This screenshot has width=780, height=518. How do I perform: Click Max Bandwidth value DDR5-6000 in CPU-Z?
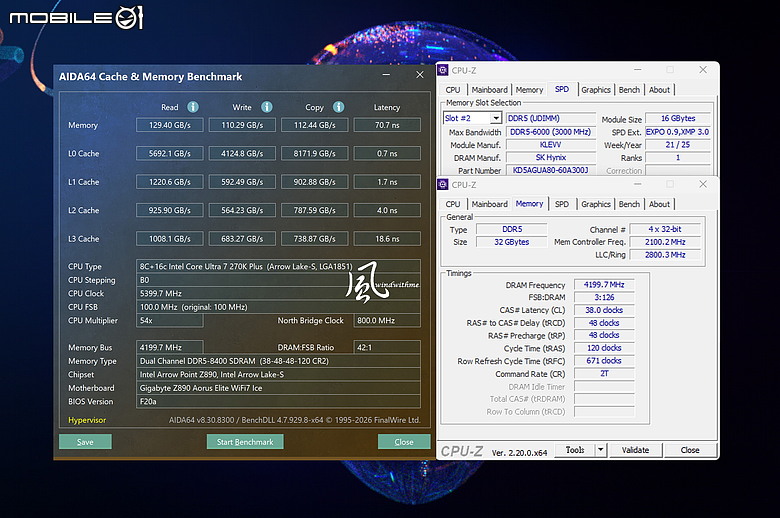(x=551, y=132)
